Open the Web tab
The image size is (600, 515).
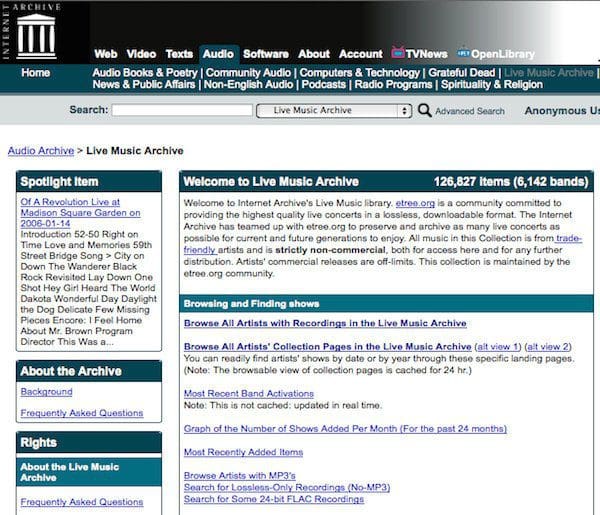(106, 54)
